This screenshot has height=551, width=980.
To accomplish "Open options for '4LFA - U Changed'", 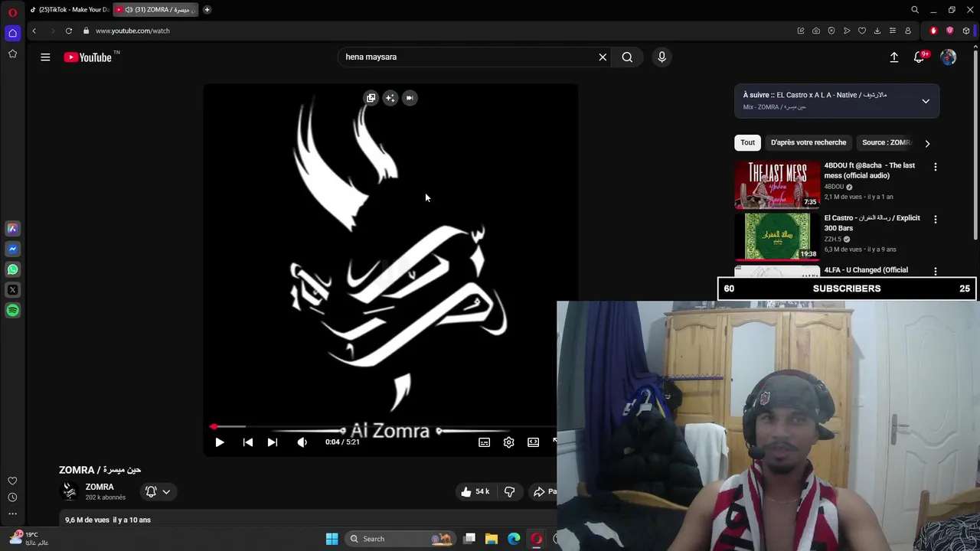I will 935,271.
